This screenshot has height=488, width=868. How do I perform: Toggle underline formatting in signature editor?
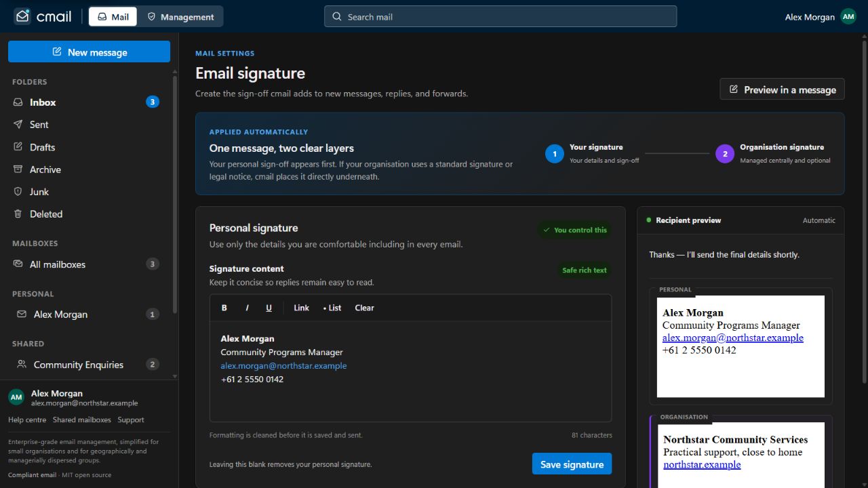pos(269,308)
